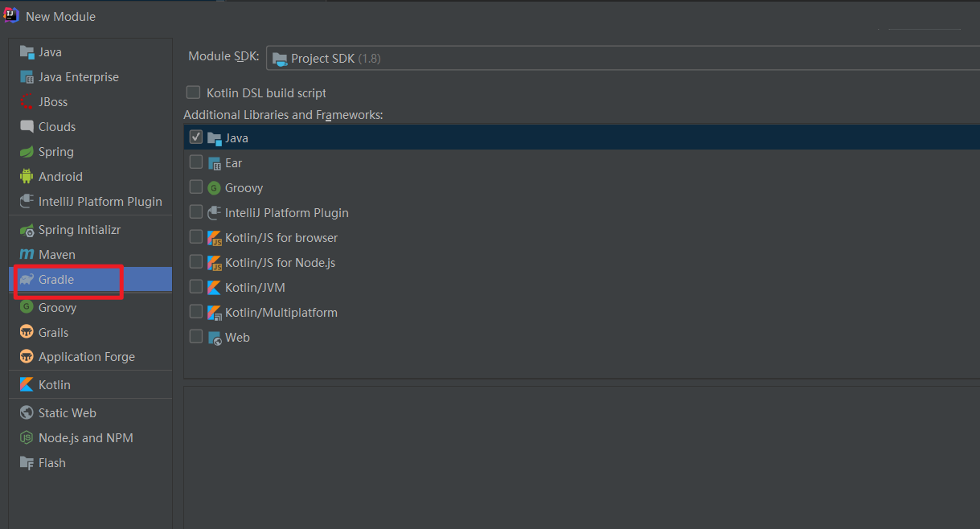
Task: Check the Kotlin/JVM checkbox
Action: click(x=196, y=287)
